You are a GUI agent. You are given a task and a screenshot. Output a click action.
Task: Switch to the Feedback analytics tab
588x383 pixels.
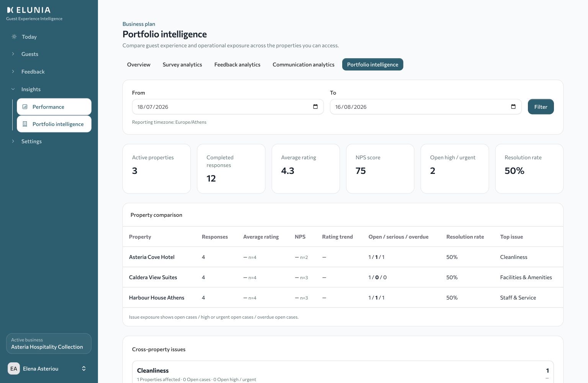(237, 65)
